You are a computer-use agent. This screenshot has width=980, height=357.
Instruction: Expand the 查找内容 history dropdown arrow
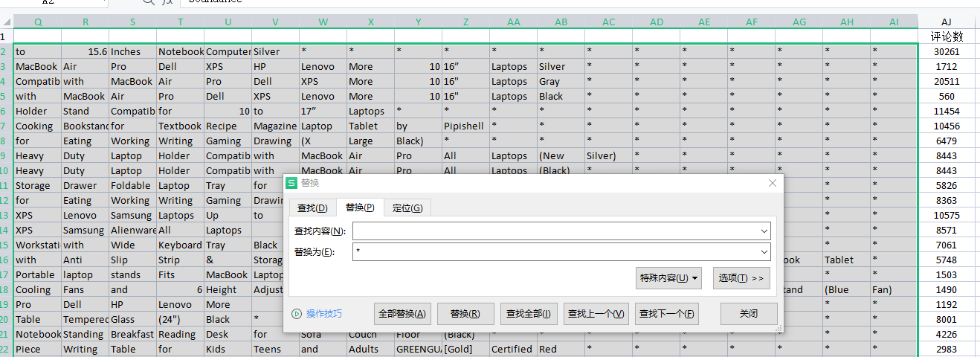pos(764,231)
